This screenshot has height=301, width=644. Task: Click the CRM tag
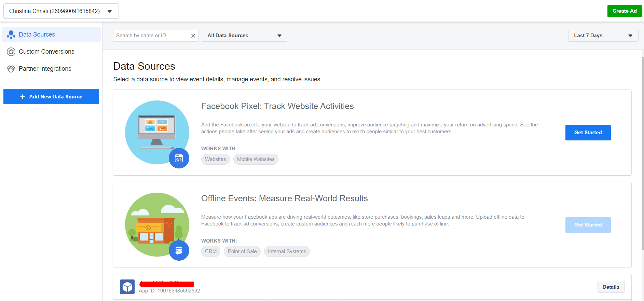(211, 251)
